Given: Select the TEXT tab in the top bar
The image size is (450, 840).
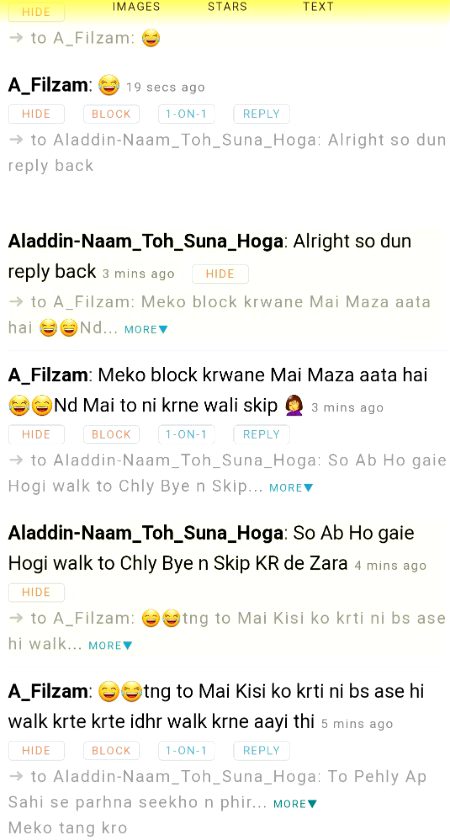Looking at the screenshot, I should 318,7.
